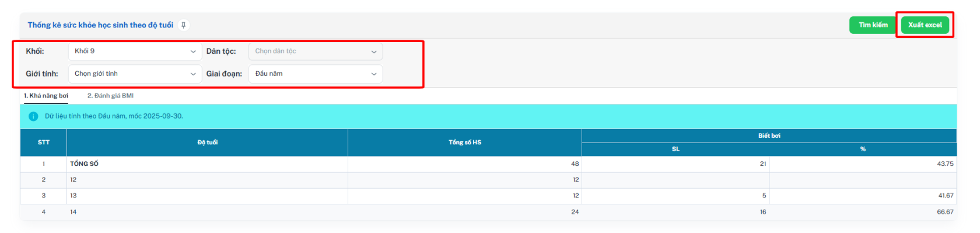
Task: Click the SL value 21 in the TỔNG SỐ row
Action: (763, 164)
